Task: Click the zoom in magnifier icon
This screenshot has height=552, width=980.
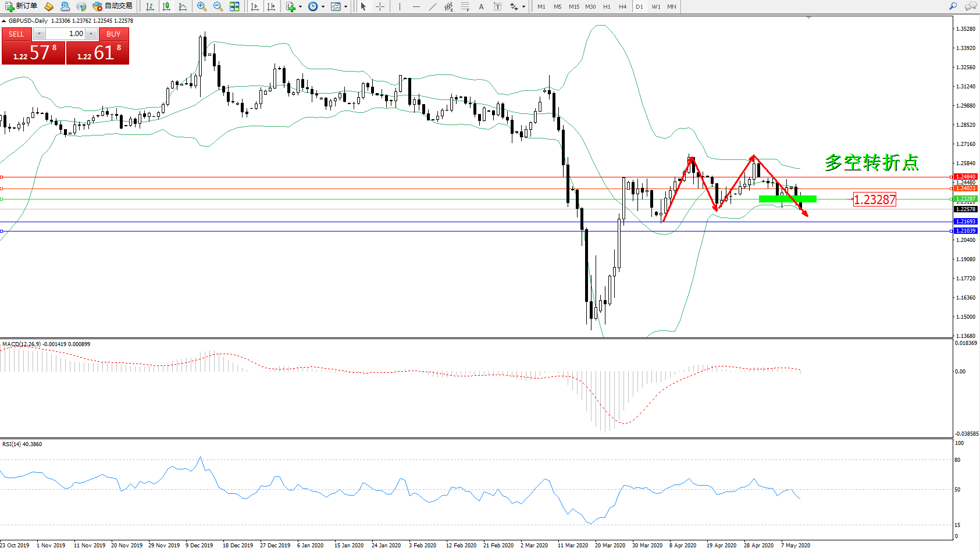Action: 201,6
